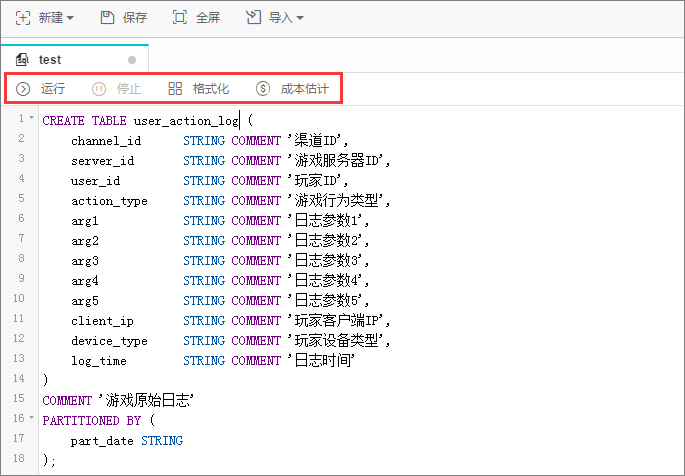The height and width of the screenshot is (476, 685).
Task: Click line number 13 in gutter
Action: click(19, 358)
